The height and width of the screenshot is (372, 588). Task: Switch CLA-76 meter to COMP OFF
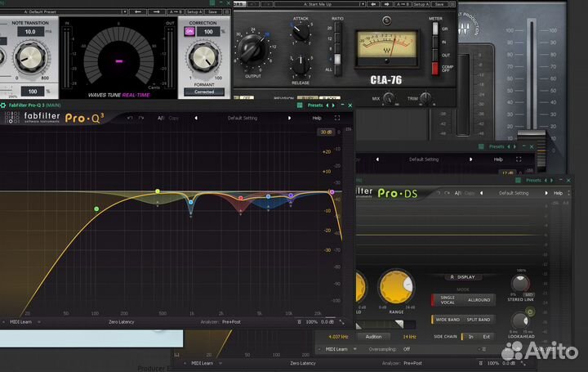click(x=435, y=68)
